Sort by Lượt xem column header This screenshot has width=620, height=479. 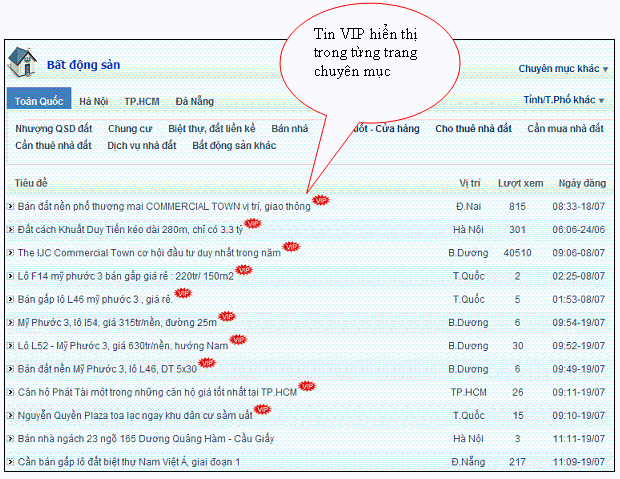point(520,184)
